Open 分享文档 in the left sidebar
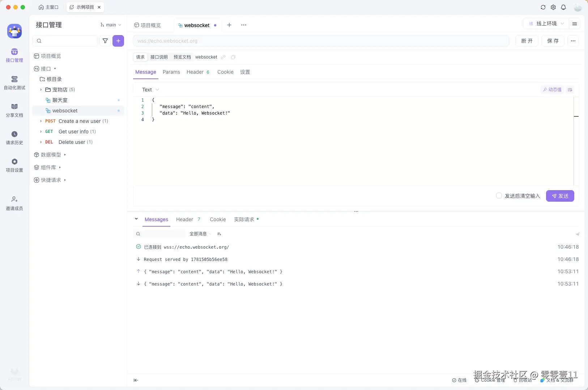The image size is (588, 390). pyautogui.click(x=14, y=110)
